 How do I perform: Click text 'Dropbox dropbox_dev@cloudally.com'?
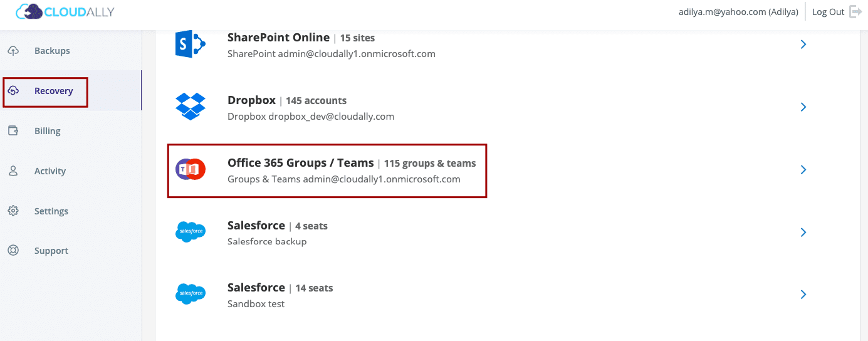[x=311, y=117]
